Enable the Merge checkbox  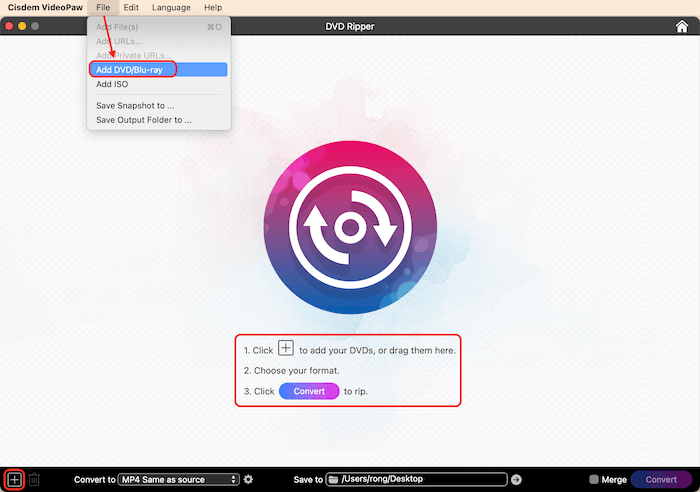click(x=594, y=480)
